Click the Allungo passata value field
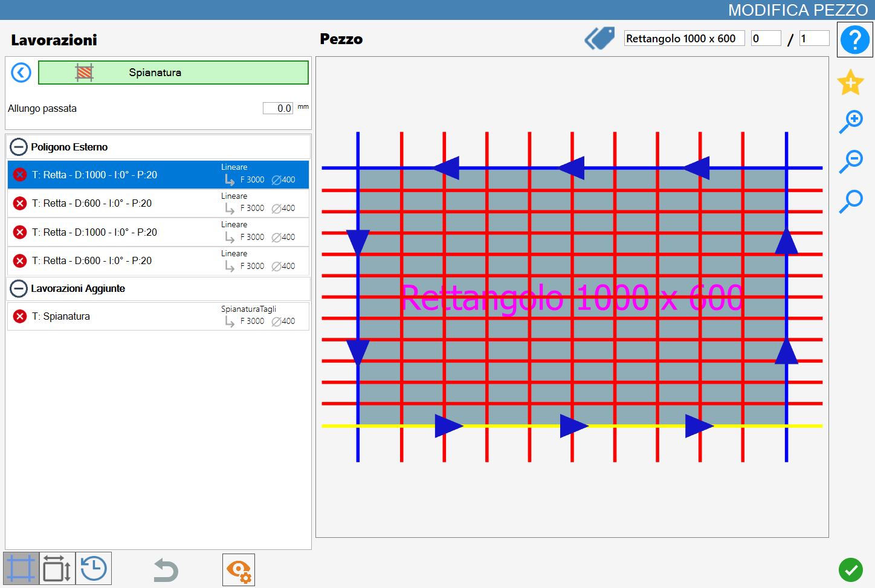 tap(278, 108)
